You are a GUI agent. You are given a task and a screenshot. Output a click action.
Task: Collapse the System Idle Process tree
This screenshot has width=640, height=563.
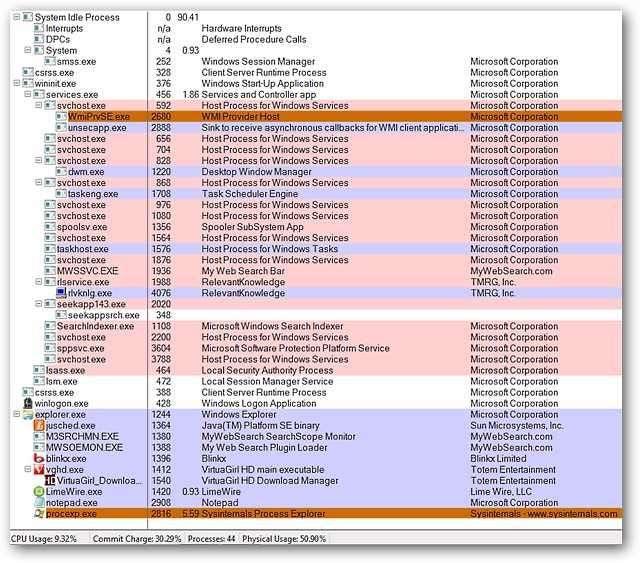[17, 17]
